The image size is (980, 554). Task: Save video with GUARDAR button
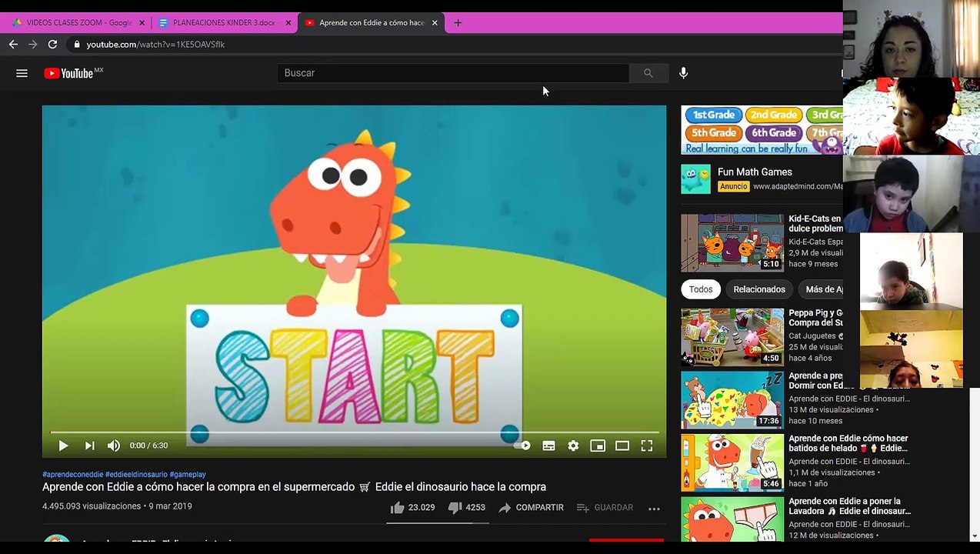(x=605, y=508)
